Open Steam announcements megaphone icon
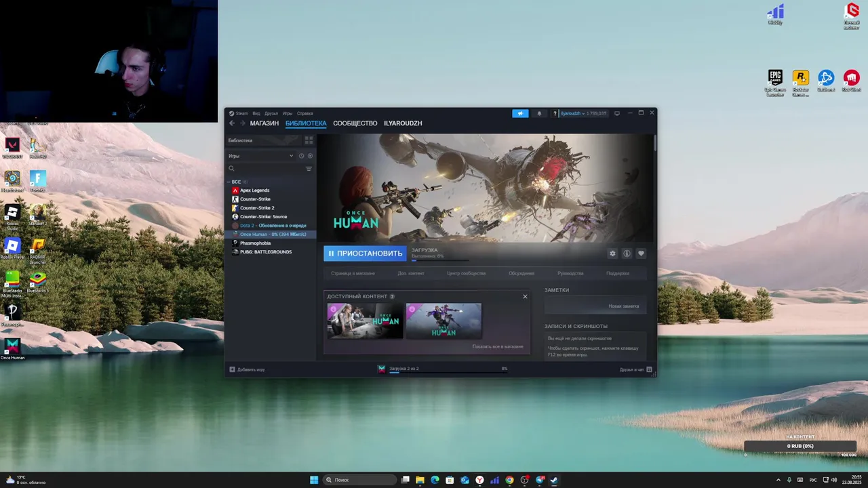 (520, 113)
